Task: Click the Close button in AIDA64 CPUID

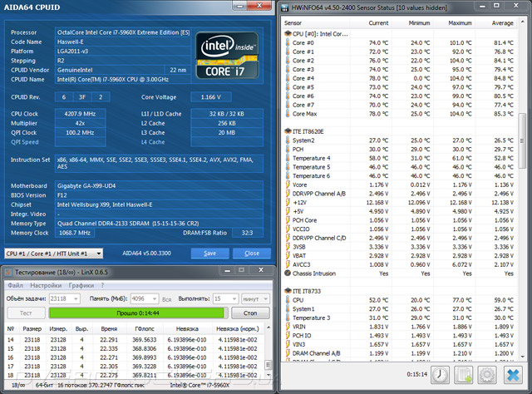Action: [252, 254]
